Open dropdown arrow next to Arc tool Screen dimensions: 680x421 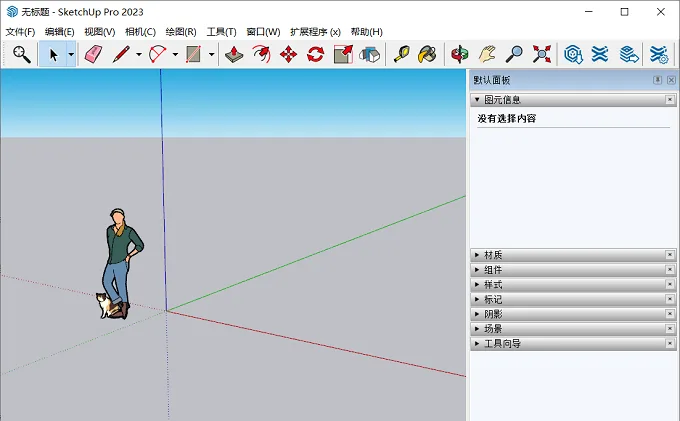[175, 55]
